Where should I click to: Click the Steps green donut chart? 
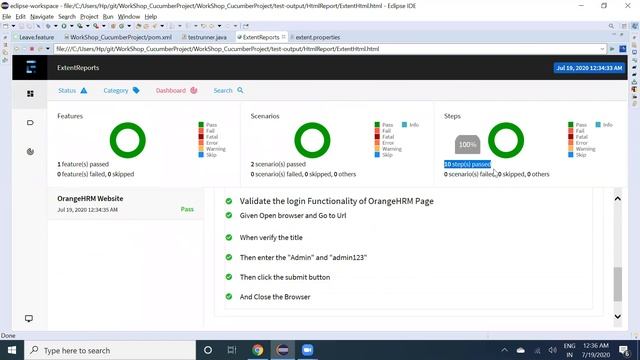[x=506, y=140]
